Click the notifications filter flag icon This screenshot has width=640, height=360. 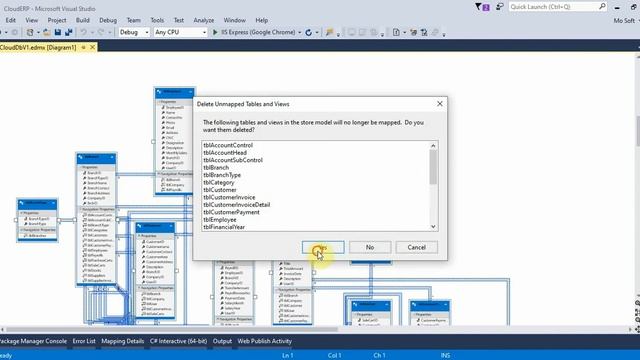click(482, 7)
